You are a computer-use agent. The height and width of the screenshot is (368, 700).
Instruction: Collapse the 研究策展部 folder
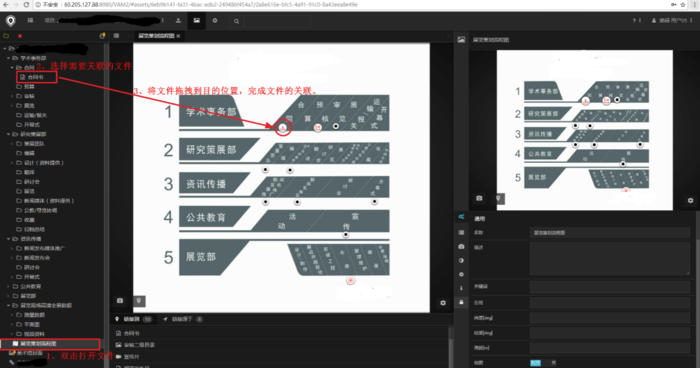[8, 134]
